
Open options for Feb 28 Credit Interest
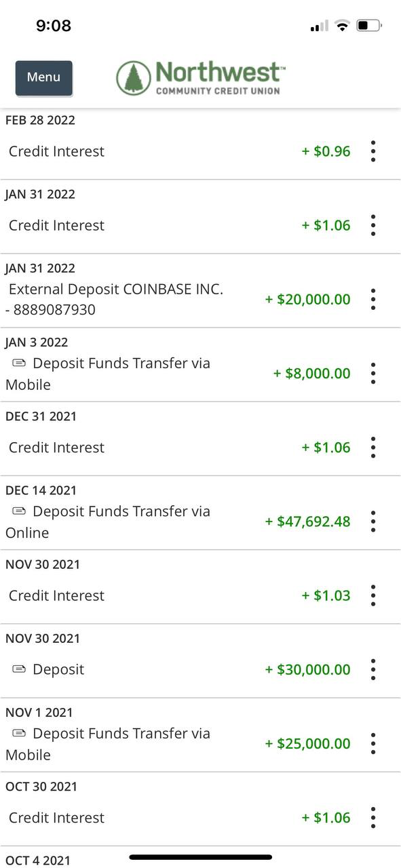click(x=373, y=151)
